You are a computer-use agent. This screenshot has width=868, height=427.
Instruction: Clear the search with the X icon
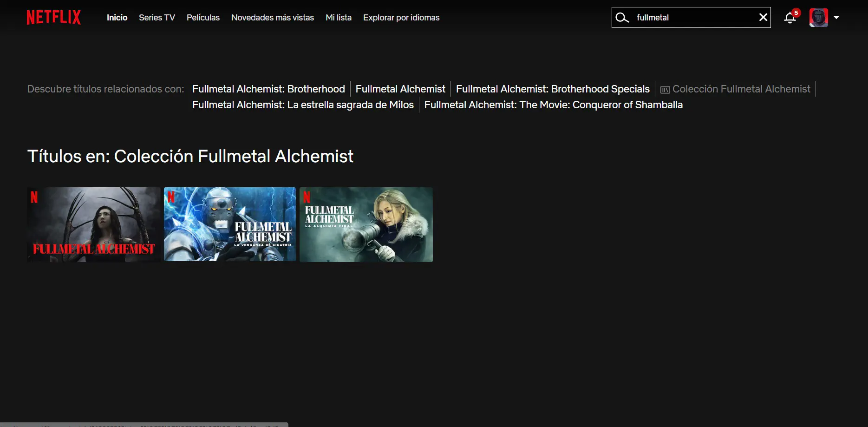[763, 18]
